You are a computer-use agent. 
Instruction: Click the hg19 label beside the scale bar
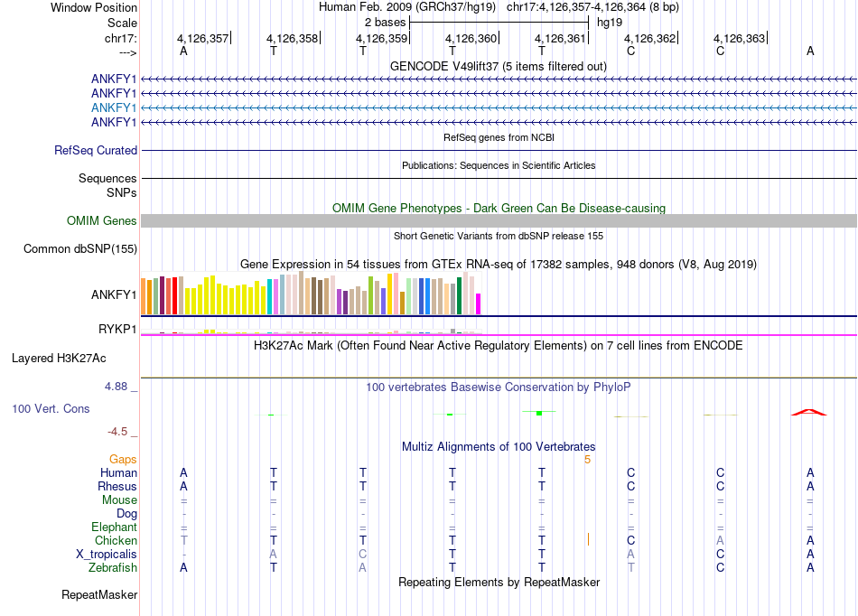coord(610,23)
